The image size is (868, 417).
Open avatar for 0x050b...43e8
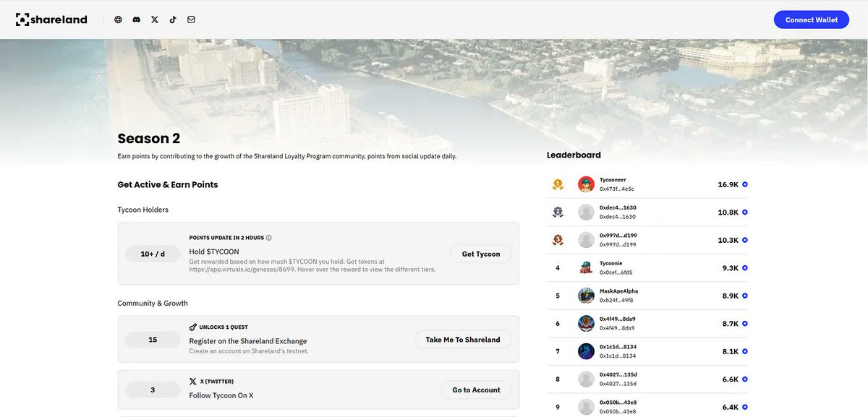(x=586, y=407)
